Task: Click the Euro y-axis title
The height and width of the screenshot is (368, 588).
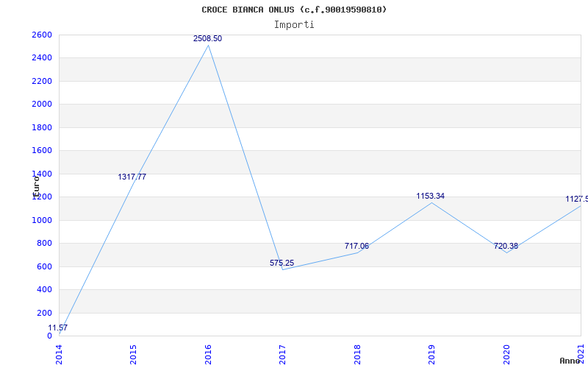Action: [35, 187]
